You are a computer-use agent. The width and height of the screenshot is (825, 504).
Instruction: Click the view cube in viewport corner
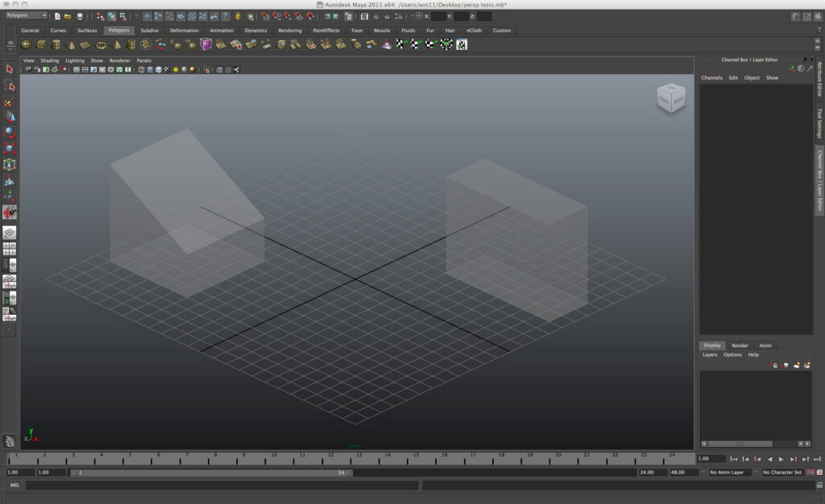tap(670, 98)
